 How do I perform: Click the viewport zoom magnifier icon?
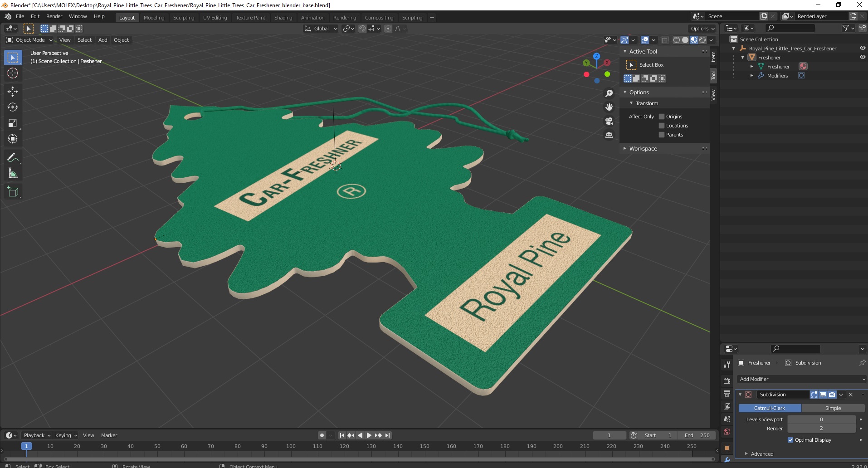point(609,93)
